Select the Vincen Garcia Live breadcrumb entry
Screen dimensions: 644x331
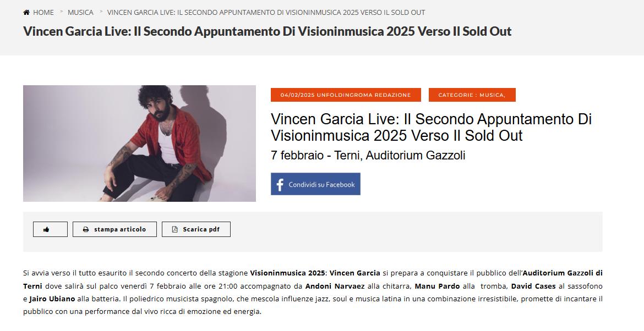point(266,12)
